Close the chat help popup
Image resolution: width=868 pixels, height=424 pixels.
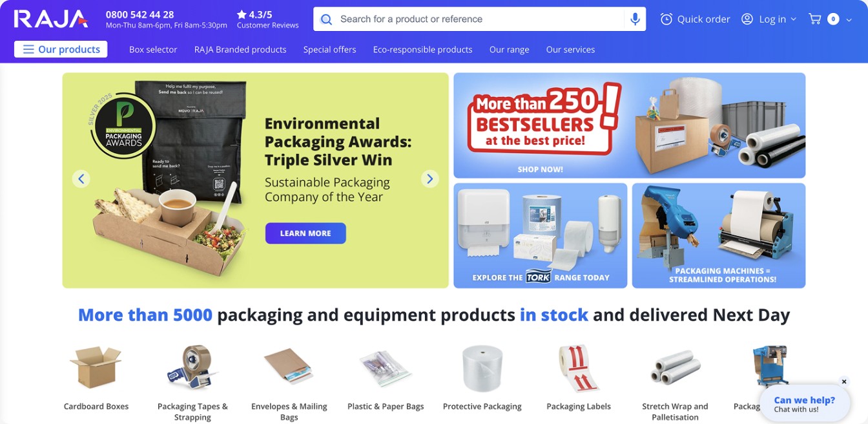pyautogui.click(x=843, y=382)
